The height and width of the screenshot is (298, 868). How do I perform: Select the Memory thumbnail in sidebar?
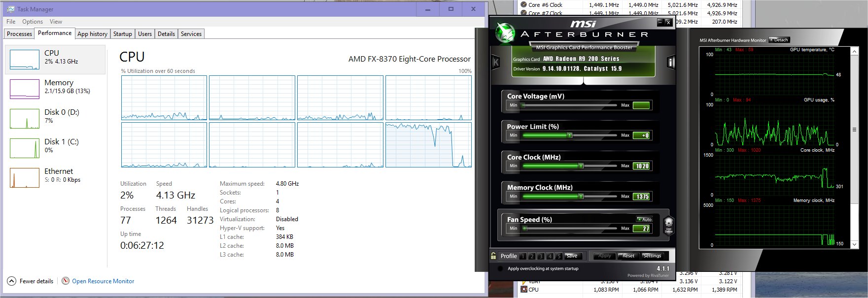25,89
